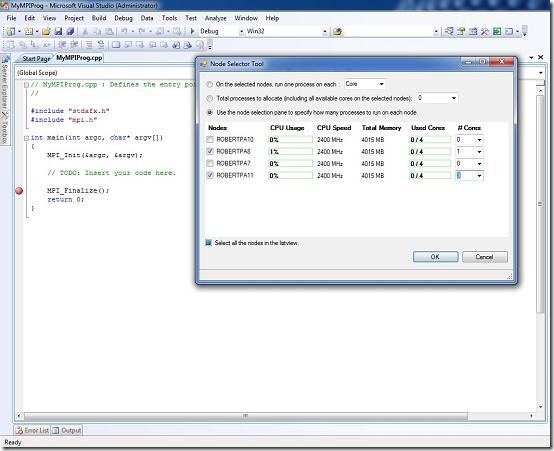
Task: Click the Paste clipboard icon
Action: pyautogui.click(x=110, y=31)
